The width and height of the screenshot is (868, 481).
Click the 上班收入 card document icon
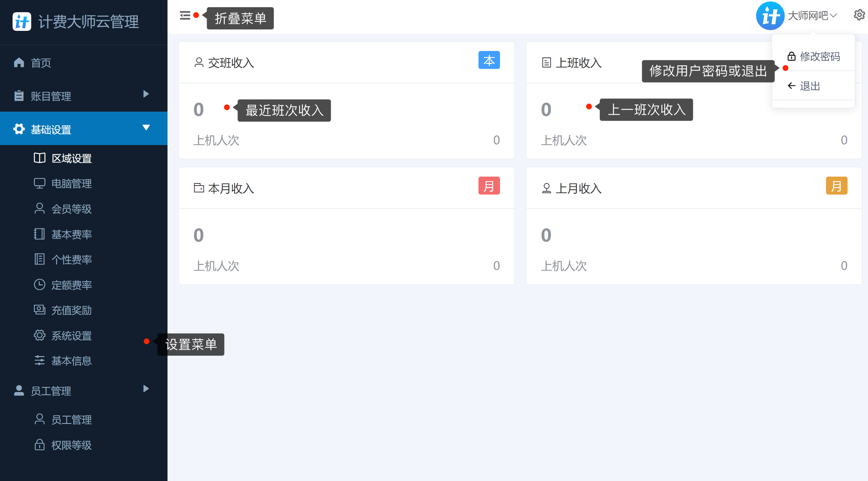point(546,63)
